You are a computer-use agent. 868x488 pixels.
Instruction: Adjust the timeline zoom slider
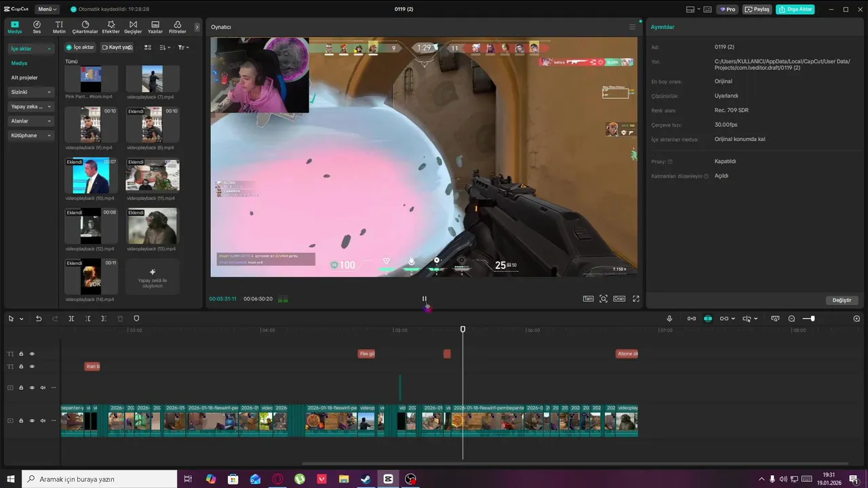coord(812,319)
